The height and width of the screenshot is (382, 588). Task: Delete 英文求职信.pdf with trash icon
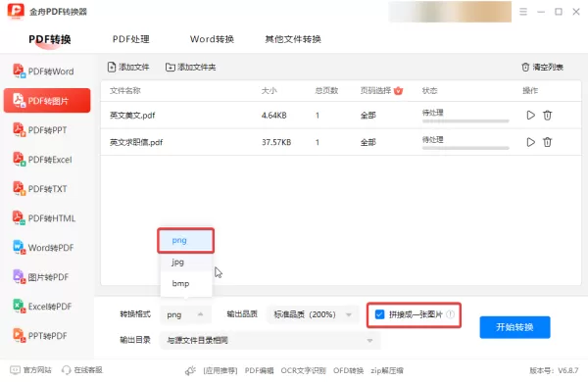[x=547, y=142]
